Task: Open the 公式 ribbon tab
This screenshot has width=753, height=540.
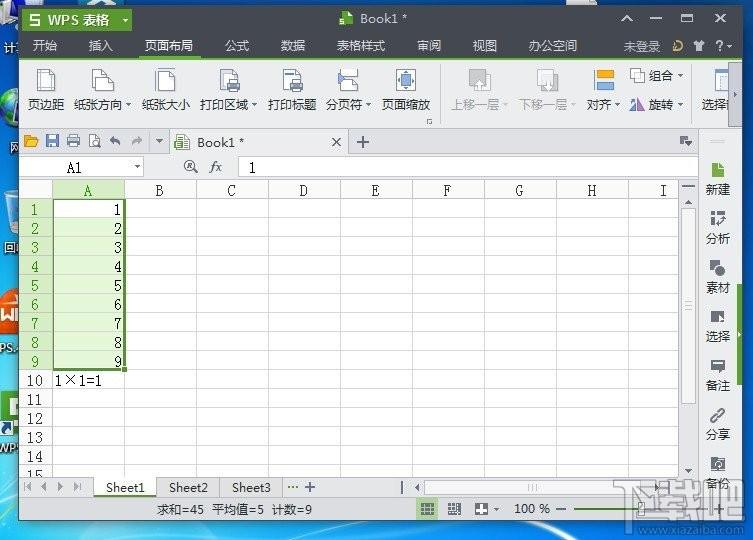Action: [237, 46]
